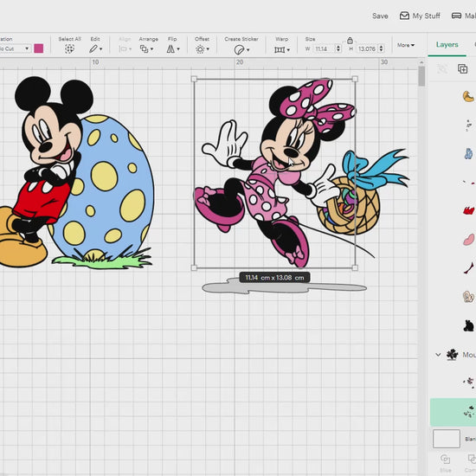The width and height of the screenshot is (476, 476).
Task: Click the bottom-left selection corner handle
Action: [x=194, y=267]
